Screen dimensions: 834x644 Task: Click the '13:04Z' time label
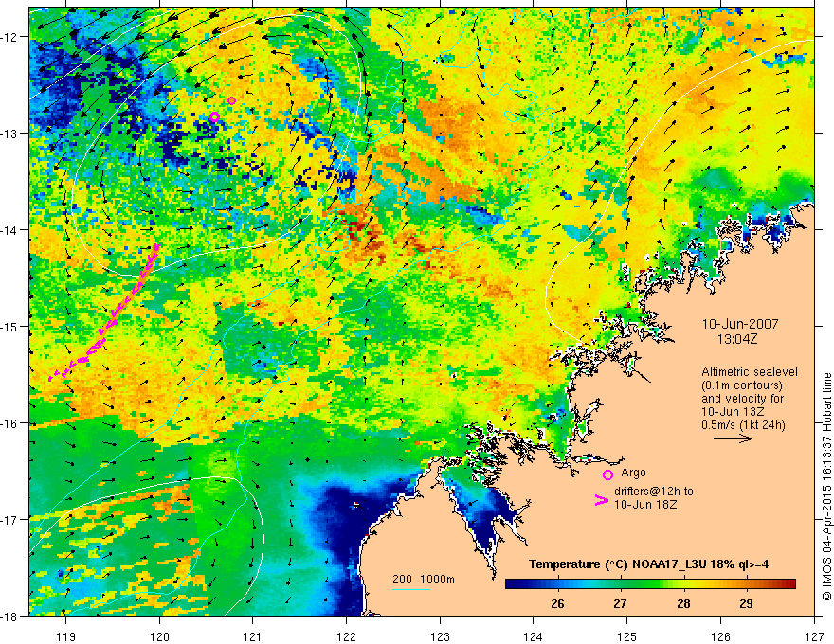[x=736, y=339]
